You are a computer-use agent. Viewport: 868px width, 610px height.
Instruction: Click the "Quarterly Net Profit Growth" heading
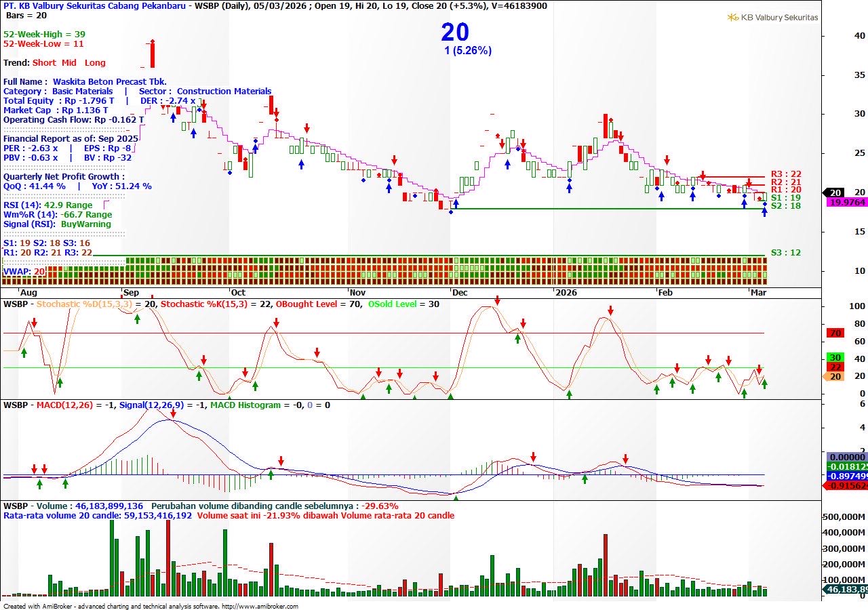click(x=64, y=176)
